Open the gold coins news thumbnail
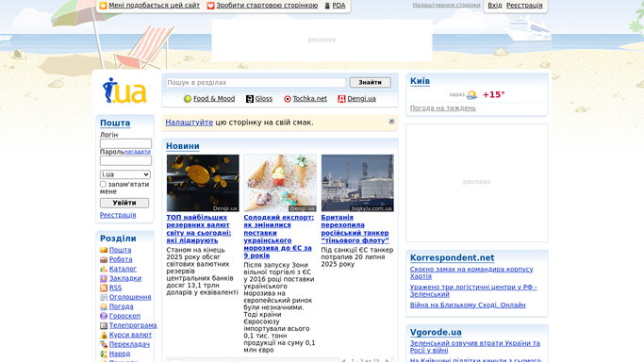Screen dimensions: 644x362 coord(203,183)
